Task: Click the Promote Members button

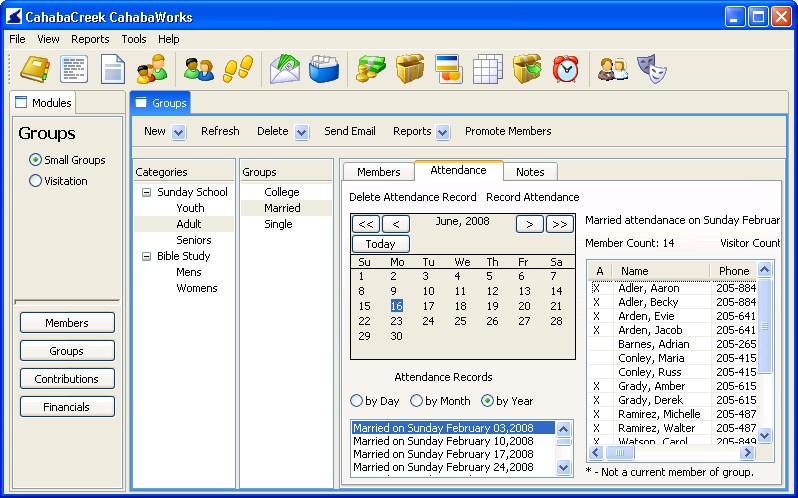Action: point(508,131)
